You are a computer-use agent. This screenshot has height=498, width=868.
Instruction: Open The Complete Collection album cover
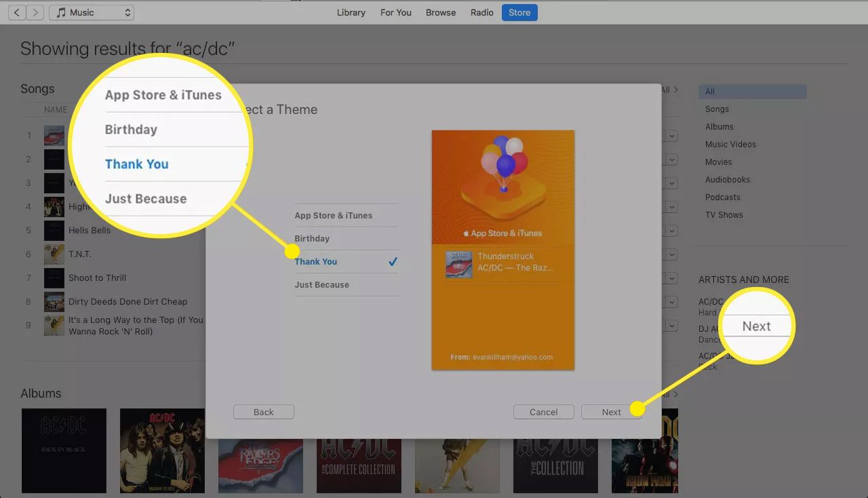[359, 466]
